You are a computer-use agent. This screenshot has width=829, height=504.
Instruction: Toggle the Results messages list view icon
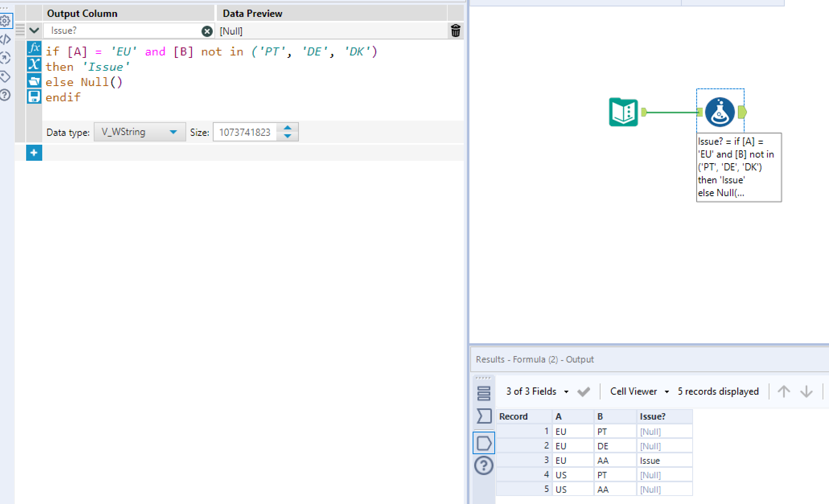(484, 393)
